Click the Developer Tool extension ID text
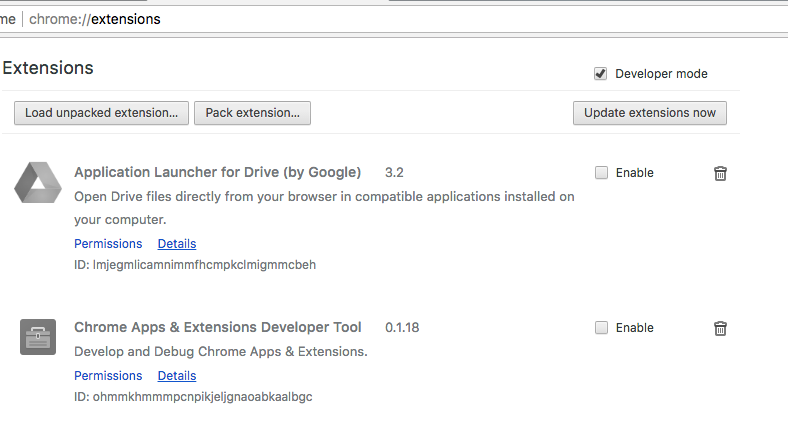Screen dimensions: 788x430 (x=193, y=397)
